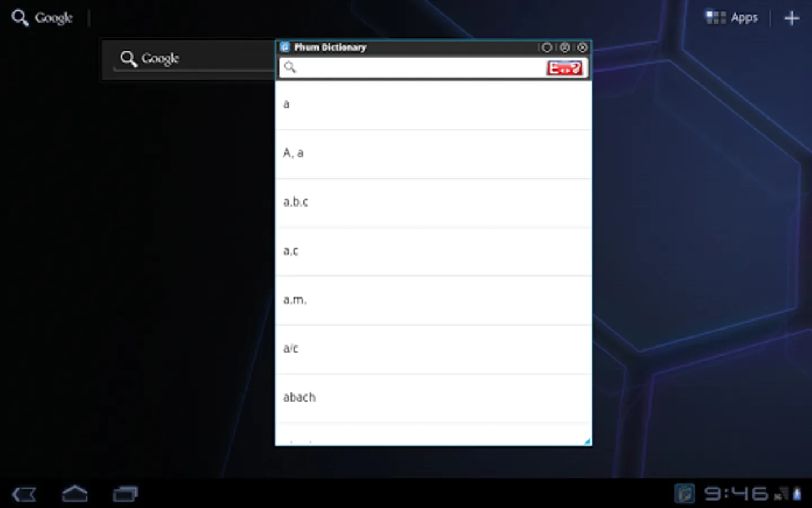Image resolution: width=812 pixels, height=508 pixels.
Task: Click the Phum Dictionary app icon in title bar
Action: (x=285, y=47)
